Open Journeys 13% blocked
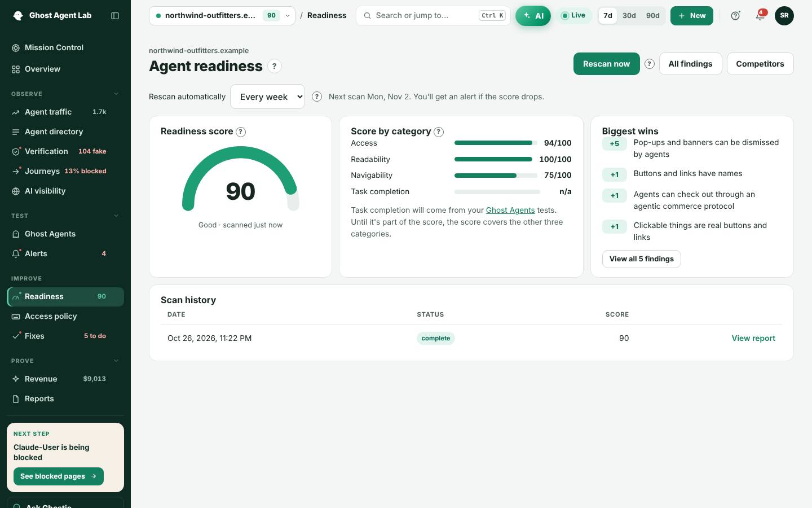The width and height of the screenshot is (812, 508). [x=65, y=171]
